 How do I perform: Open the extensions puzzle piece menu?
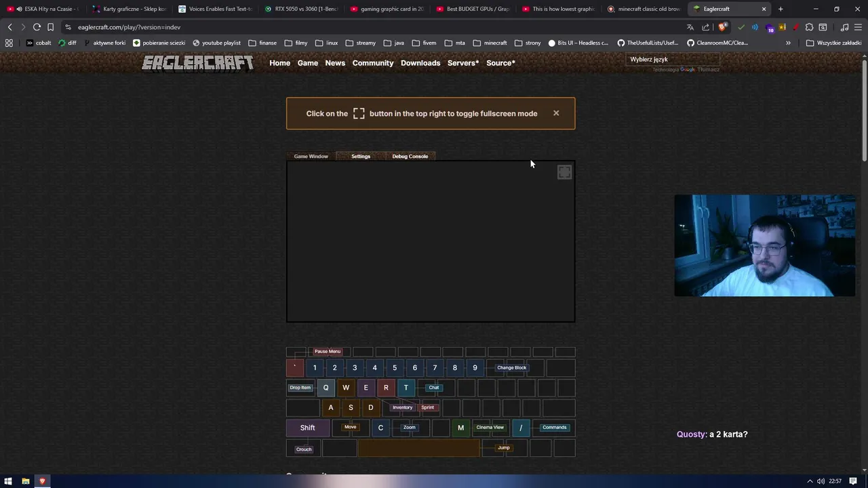(x=809, y=27)
